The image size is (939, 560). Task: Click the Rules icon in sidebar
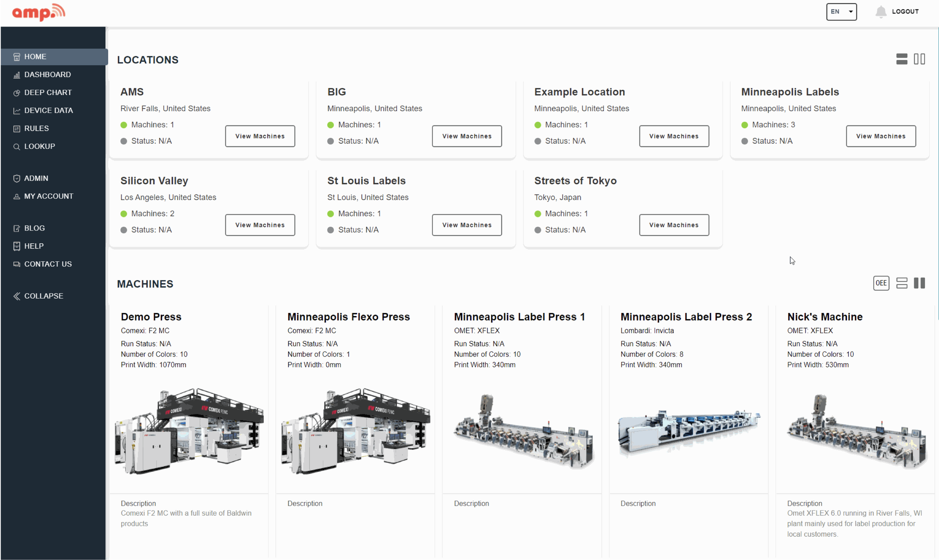point(17,129)
